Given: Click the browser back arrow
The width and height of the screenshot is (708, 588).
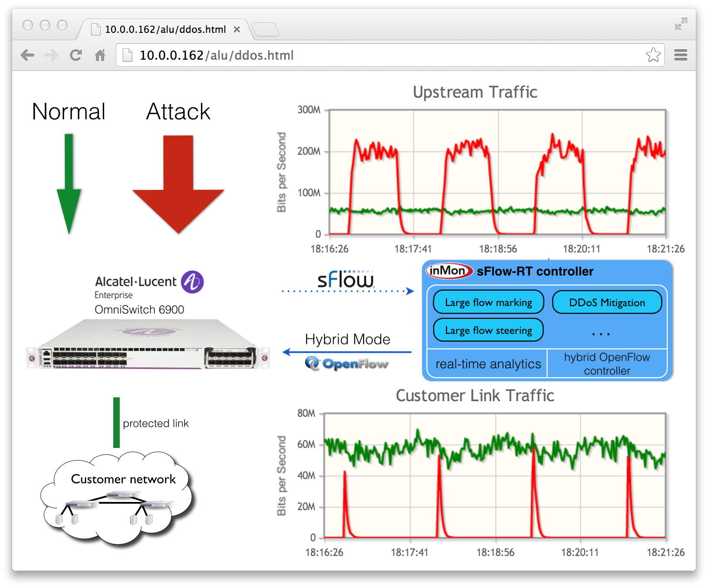Looking at the screenshot, I should 27,55.
